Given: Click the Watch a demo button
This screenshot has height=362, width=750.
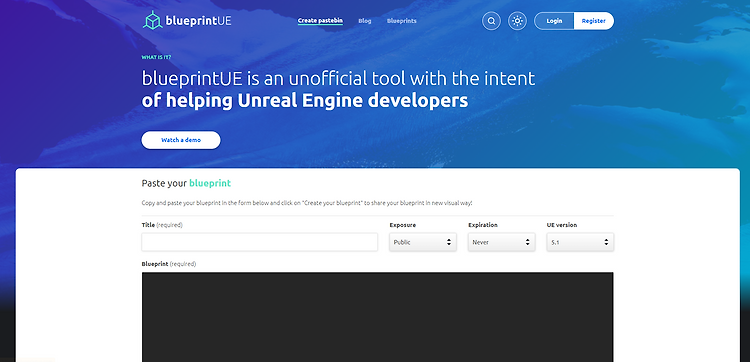Looking at the screenshot, I should (x=181, y=140).
